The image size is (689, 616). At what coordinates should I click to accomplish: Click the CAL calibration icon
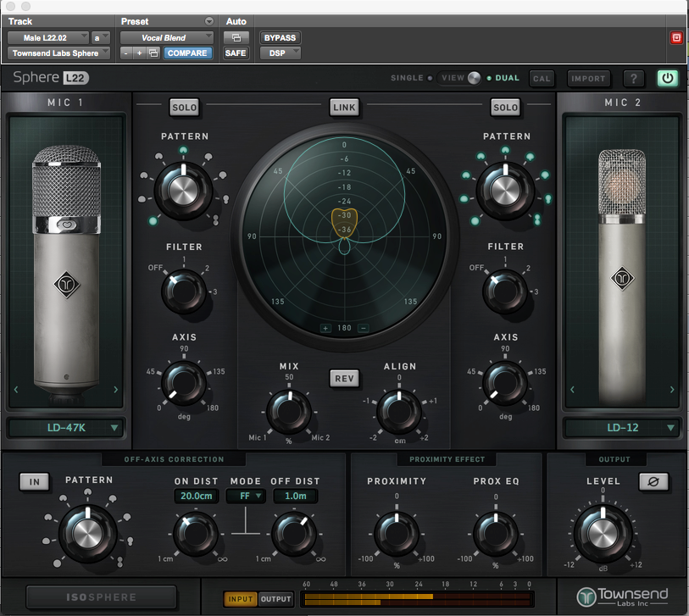click(x=542, y=78)
